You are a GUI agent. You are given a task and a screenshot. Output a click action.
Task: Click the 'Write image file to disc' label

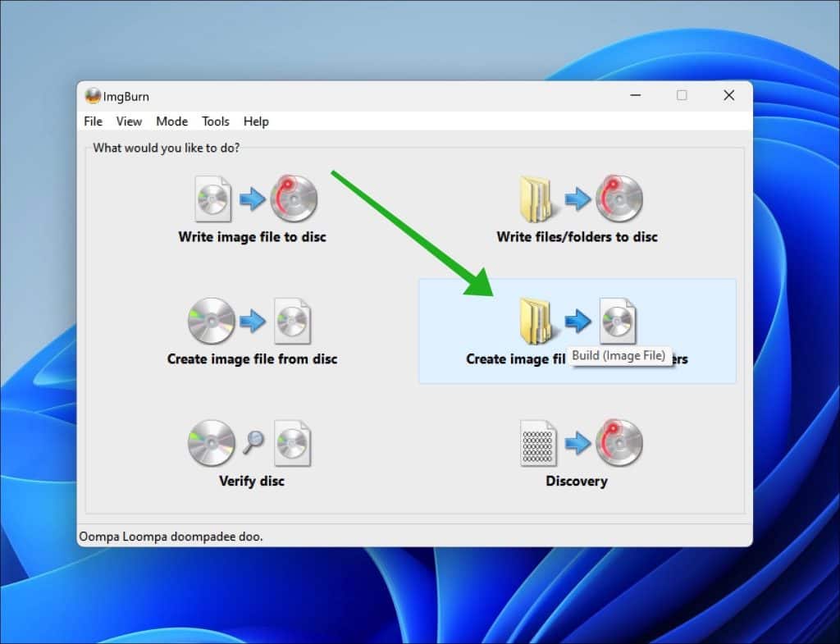(x=253, y=237)
